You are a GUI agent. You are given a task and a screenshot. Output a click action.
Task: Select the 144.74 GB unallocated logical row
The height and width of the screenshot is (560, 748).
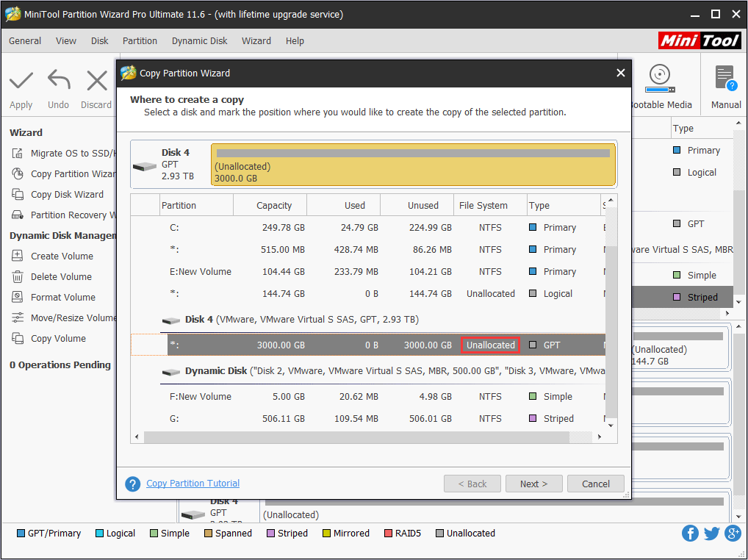tap(368, 293)
